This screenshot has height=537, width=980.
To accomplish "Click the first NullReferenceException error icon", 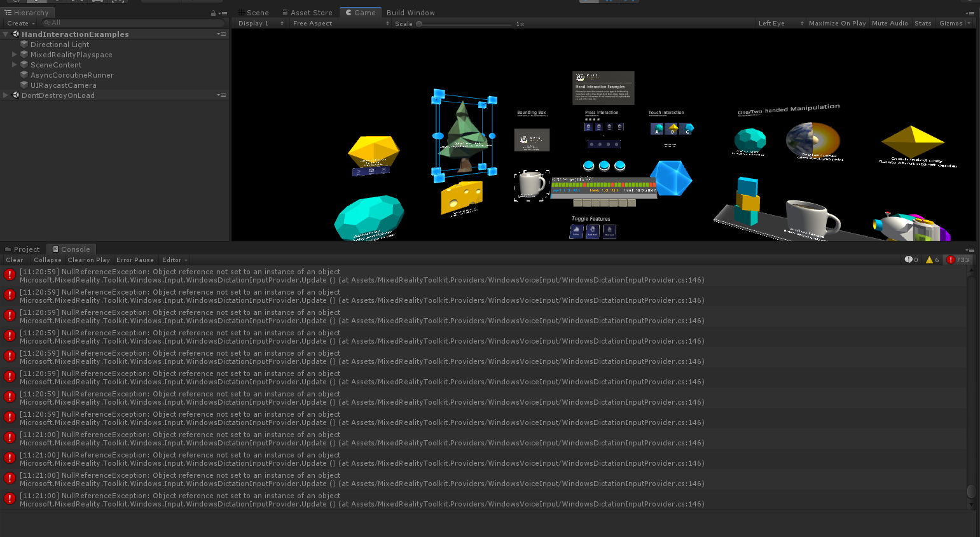I will coord(10,275).
